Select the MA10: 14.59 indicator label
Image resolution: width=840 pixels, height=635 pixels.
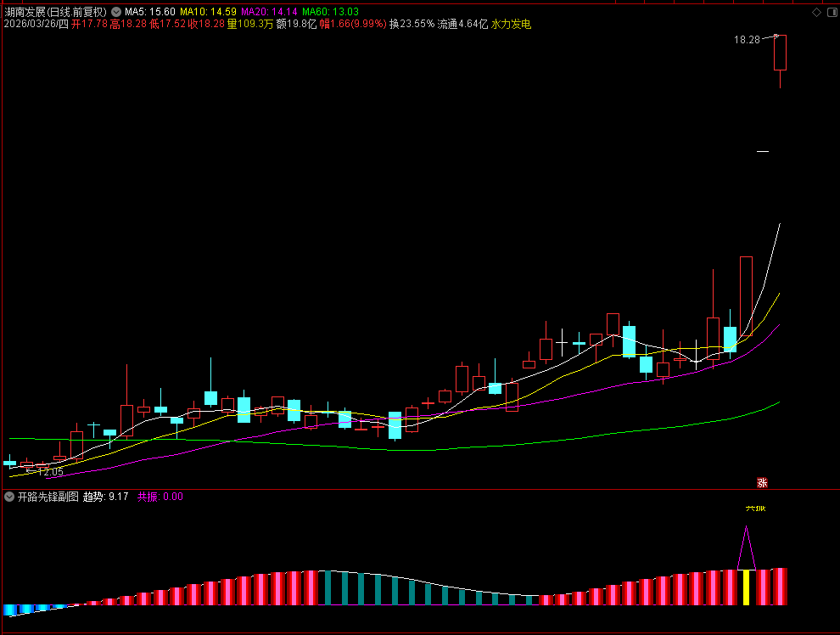[x=208, y=12]
